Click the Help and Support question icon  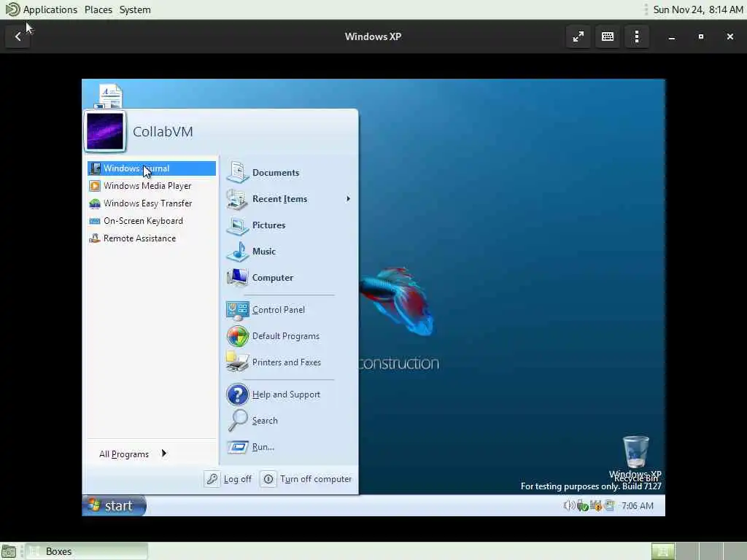point(237,394)
